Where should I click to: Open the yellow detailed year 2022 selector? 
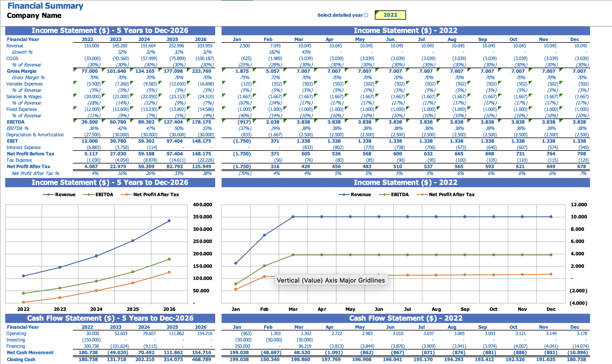390,15
